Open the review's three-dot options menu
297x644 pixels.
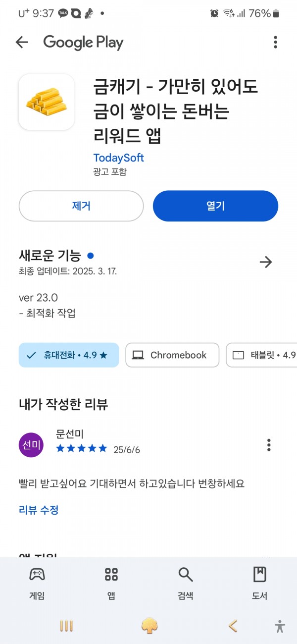269,445
